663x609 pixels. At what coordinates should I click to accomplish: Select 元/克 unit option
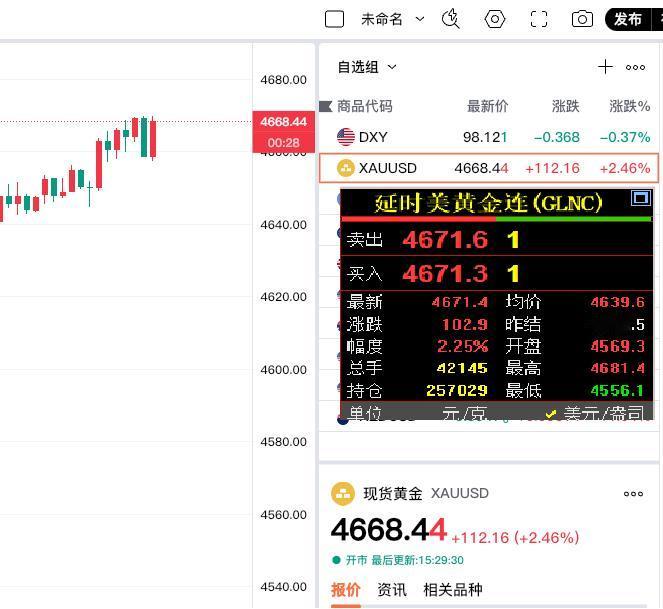pos(464,413)
